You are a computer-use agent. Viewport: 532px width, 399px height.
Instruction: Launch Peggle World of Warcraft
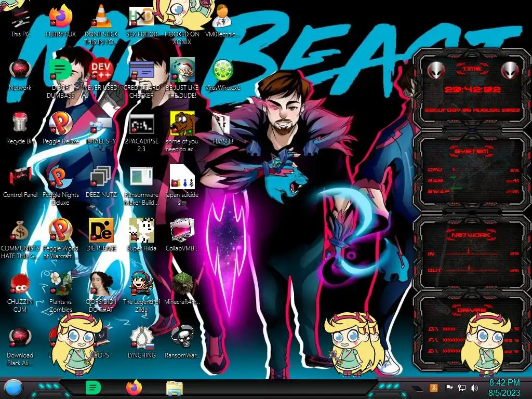pos(60,239)
